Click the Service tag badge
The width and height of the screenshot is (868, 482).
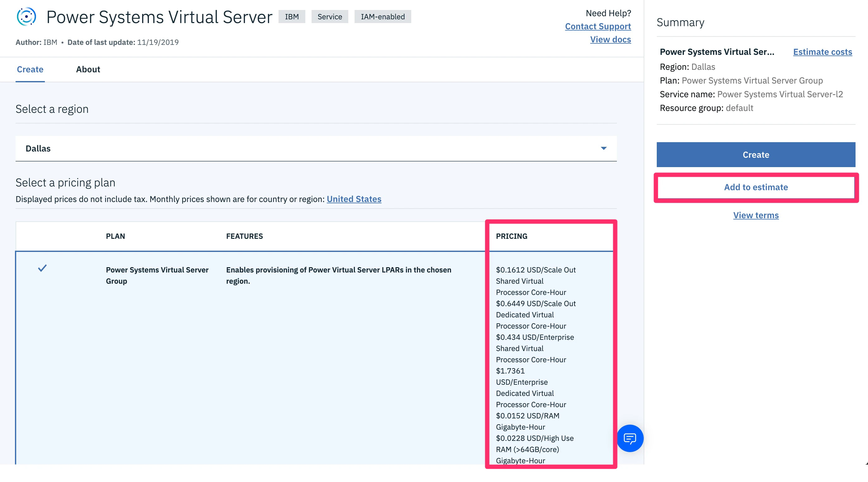point(330,17)
